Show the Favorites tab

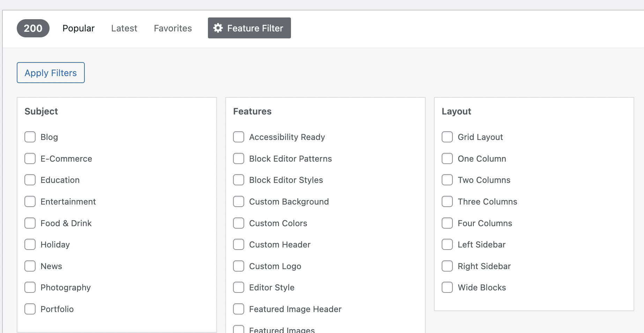[173, 28]
